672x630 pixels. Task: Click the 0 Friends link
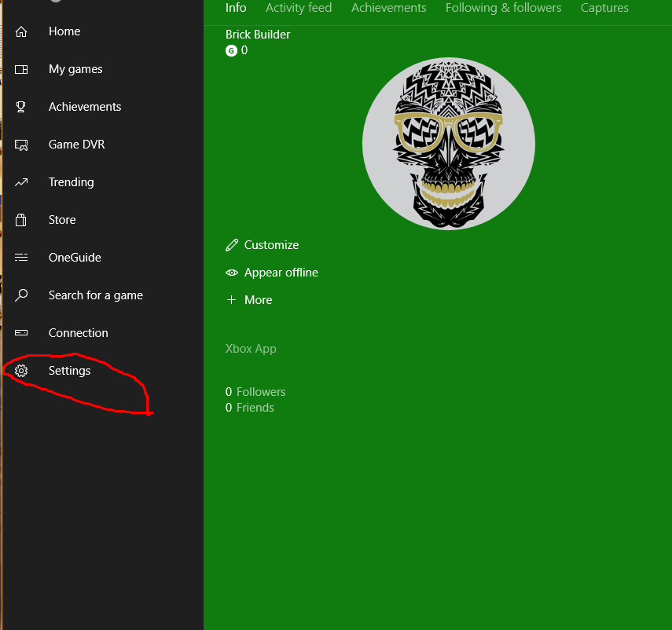pyautogui.click(x=250, y=408)
